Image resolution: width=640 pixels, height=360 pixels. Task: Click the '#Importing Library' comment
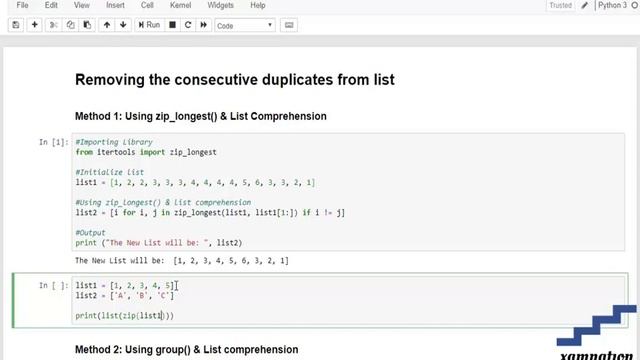pyautogui.click(x=114, y=142)
